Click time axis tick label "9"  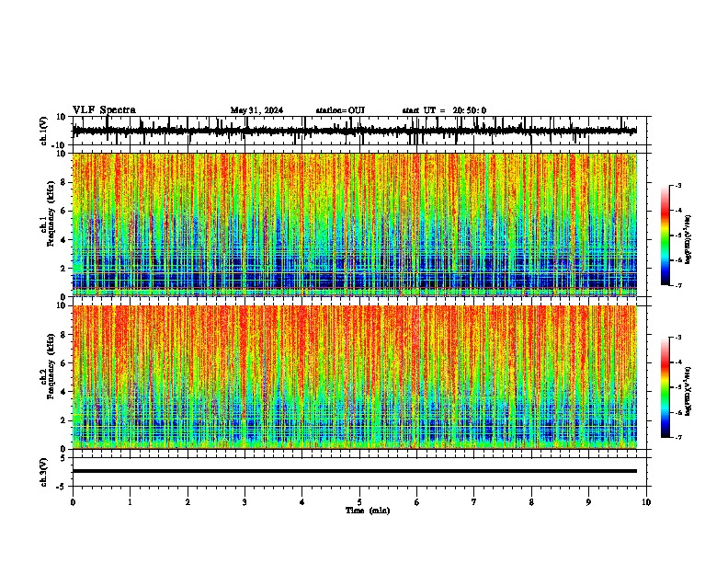pos(588,502)
